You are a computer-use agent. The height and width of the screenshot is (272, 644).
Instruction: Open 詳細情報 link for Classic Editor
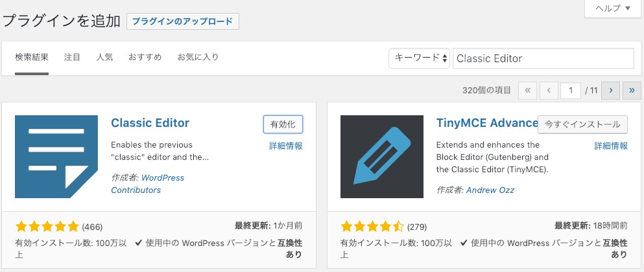[x=285, y=146]
